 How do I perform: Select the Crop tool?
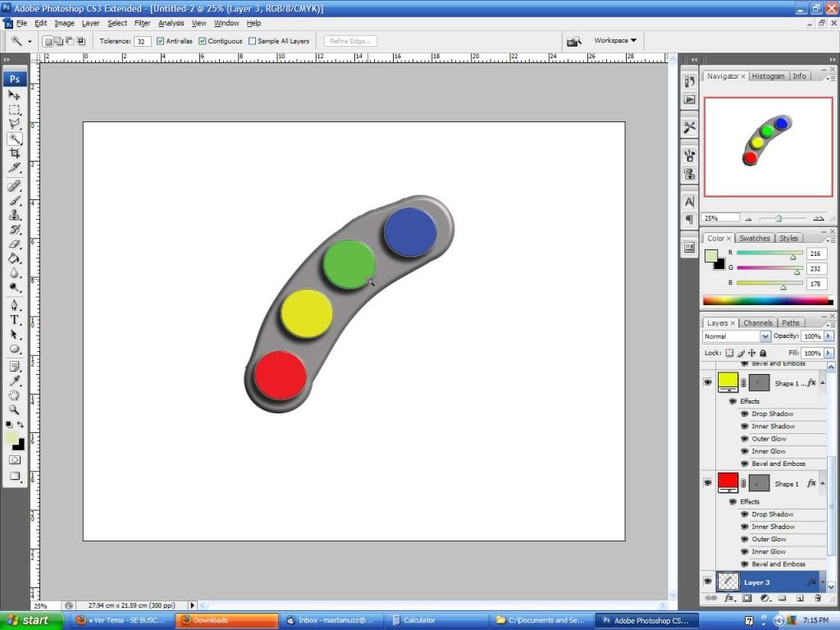pyautogui.click(x=15, y=153)
